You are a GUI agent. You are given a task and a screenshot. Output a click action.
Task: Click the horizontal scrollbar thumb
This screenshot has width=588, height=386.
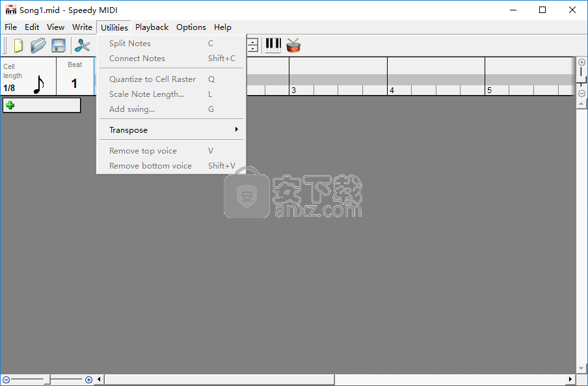coord(219,379)
